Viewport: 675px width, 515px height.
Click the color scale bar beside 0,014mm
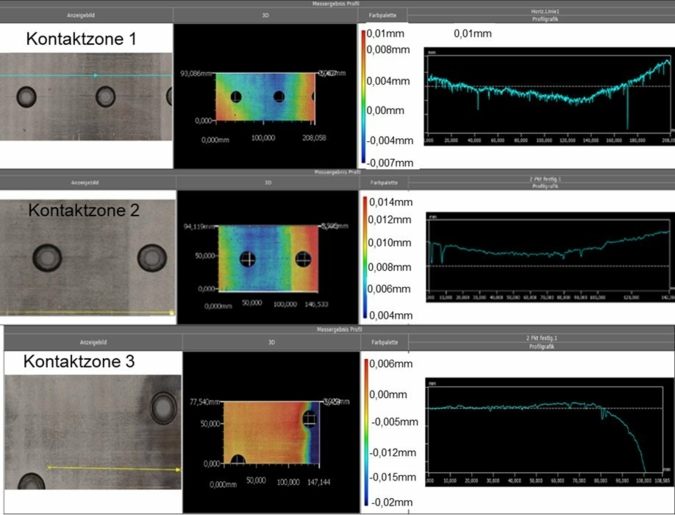pyautogui.click(x=365, y=256)
